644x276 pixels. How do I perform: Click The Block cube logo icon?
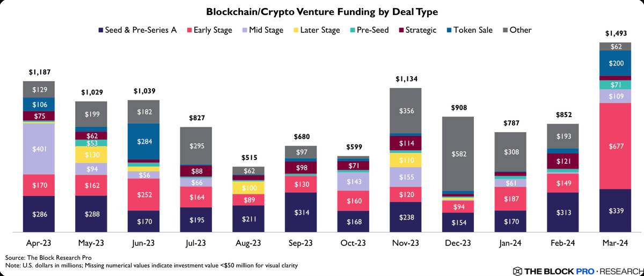click(517, 271)
